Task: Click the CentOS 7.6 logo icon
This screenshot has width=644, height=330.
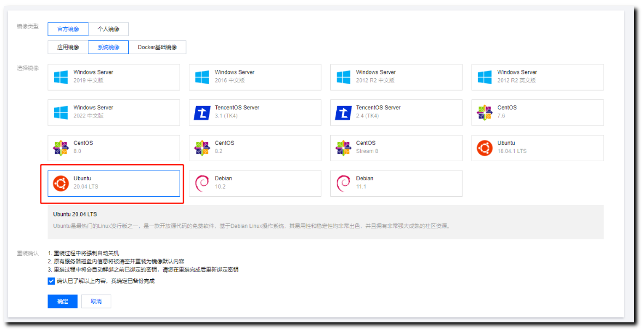Action: [x=485, y=113]
